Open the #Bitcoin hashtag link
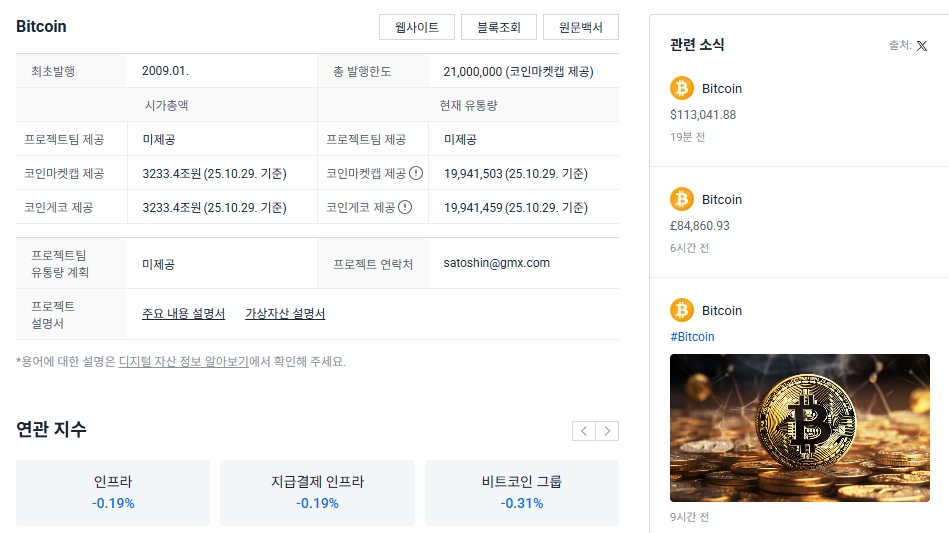Screen dimensions: 949x533 (692, 337)
